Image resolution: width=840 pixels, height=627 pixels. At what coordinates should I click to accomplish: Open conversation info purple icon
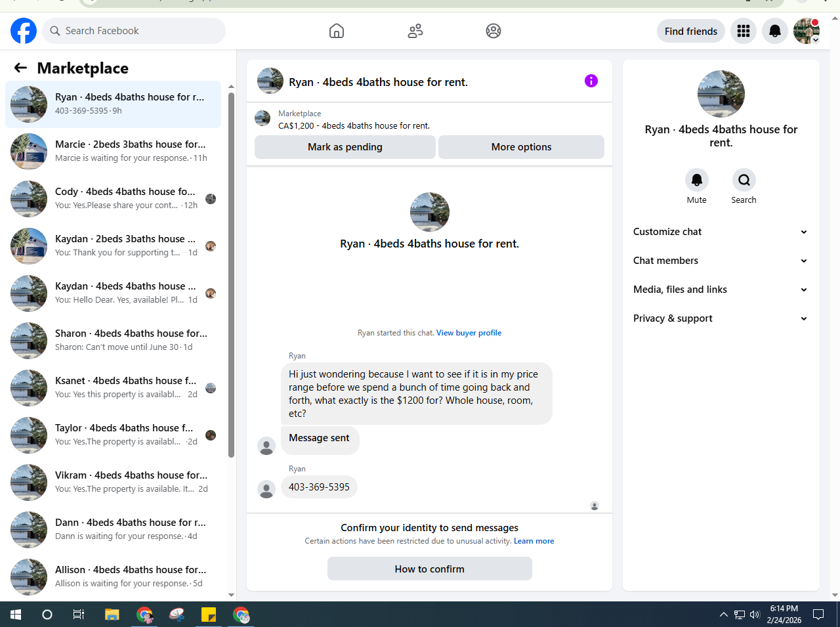591,81
